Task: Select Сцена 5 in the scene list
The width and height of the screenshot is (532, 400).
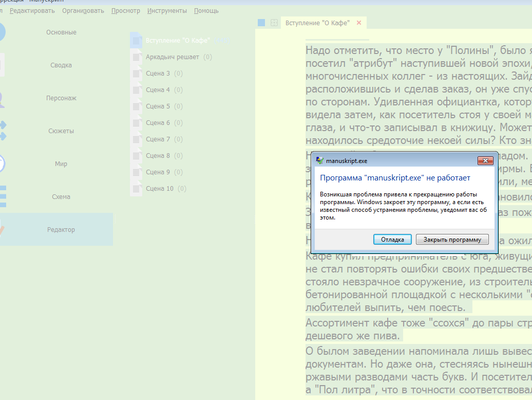Action: (x=158, y=106)
